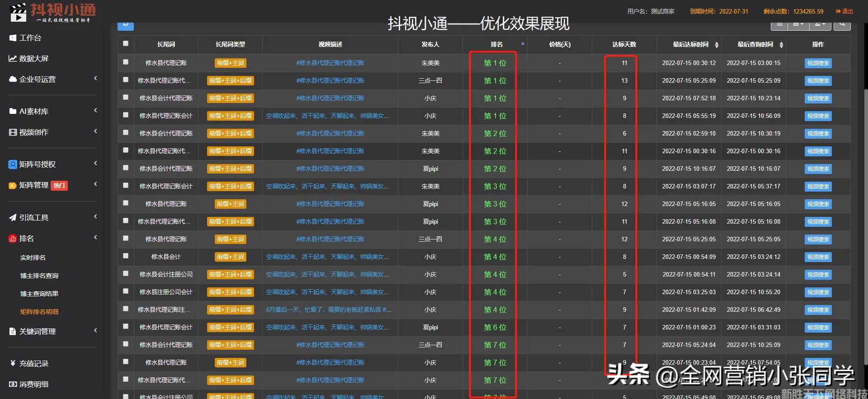Check the row reached at 02:59:10
Viewport: 868px width, 399px height.
[126, 133]
